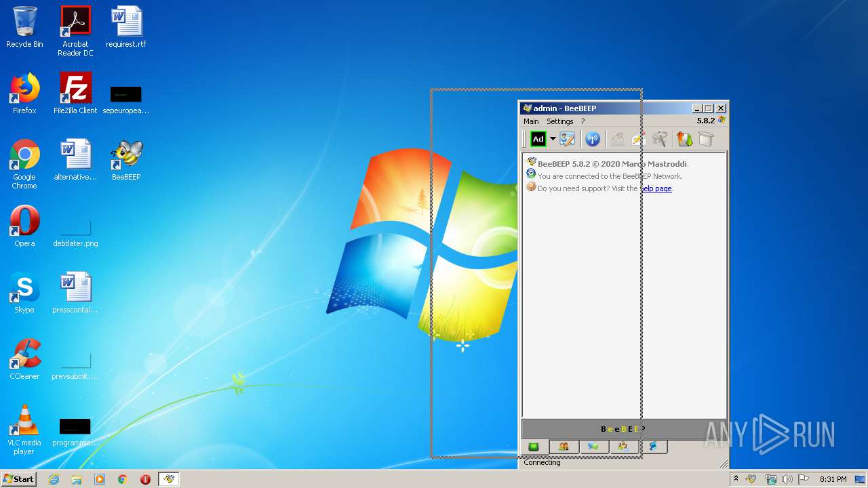Screen dimensions: 868x488
Task: Open the Windows Start menu
Action: 19,479
